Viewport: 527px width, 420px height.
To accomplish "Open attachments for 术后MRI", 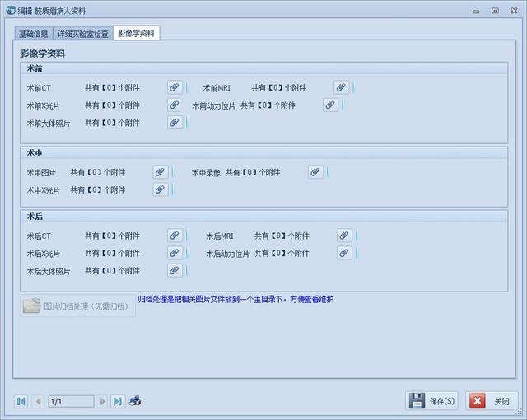I will [x=344, y=236].
